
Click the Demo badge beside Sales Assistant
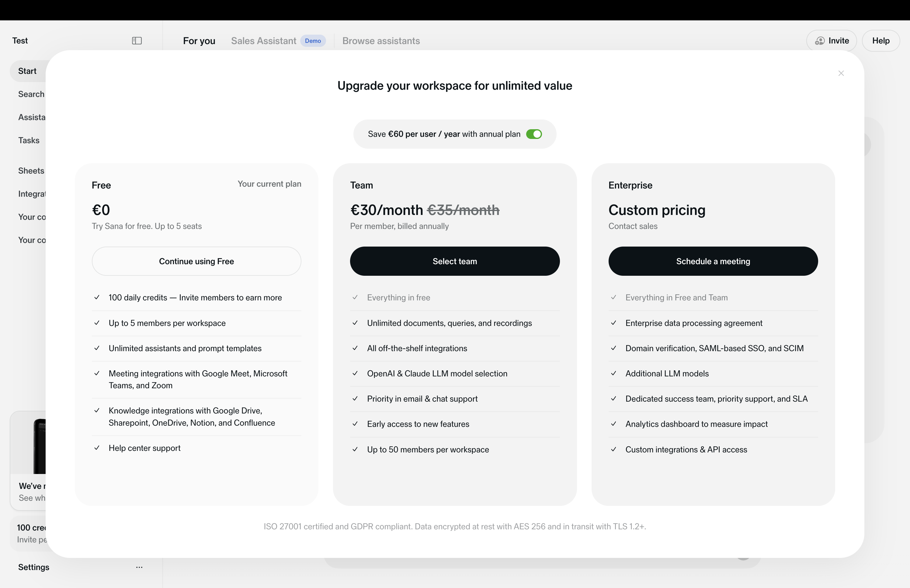click(x=313, y=41)
